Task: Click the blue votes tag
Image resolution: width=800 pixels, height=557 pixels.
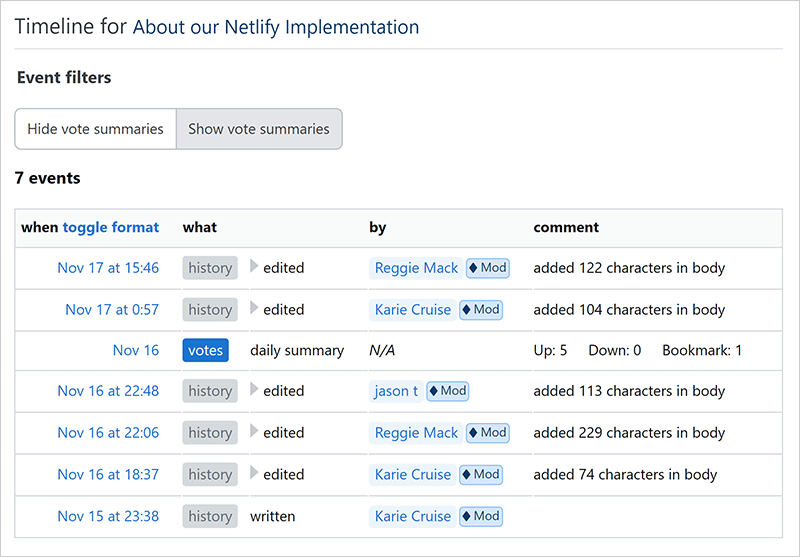Action: click(x=206, y=350)
